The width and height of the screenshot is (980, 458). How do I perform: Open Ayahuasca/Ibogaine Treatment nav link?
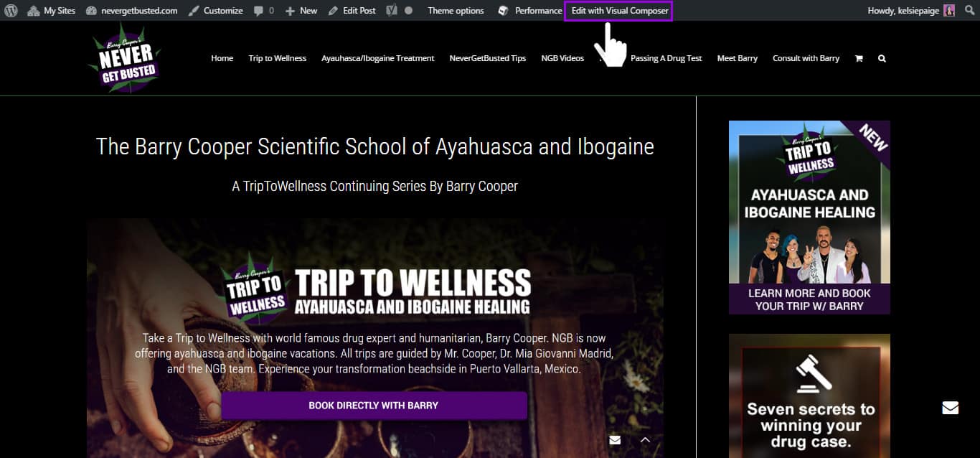pos(377,58)
